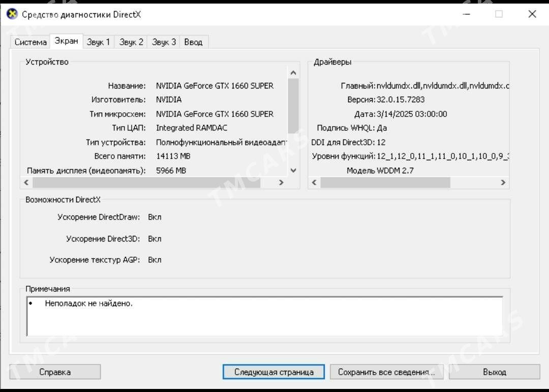Click the Integrated RAMDAC value
Image resolution: width=549 pixels, height=392 pixels.
coord(192,128)
